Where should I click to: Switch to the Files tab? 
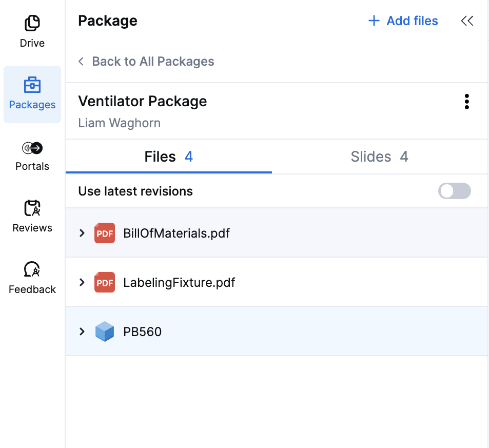(x=169, y=157)
